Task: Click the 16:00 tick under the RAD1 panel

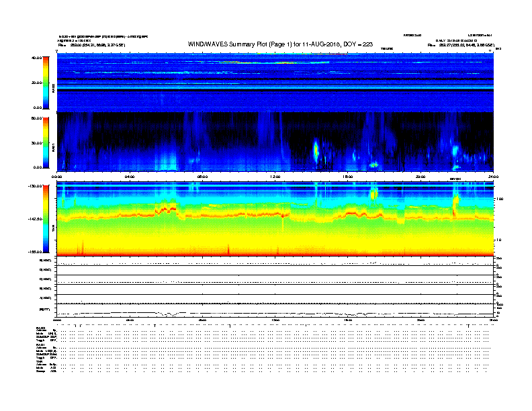Action: (x=348, y=177)
